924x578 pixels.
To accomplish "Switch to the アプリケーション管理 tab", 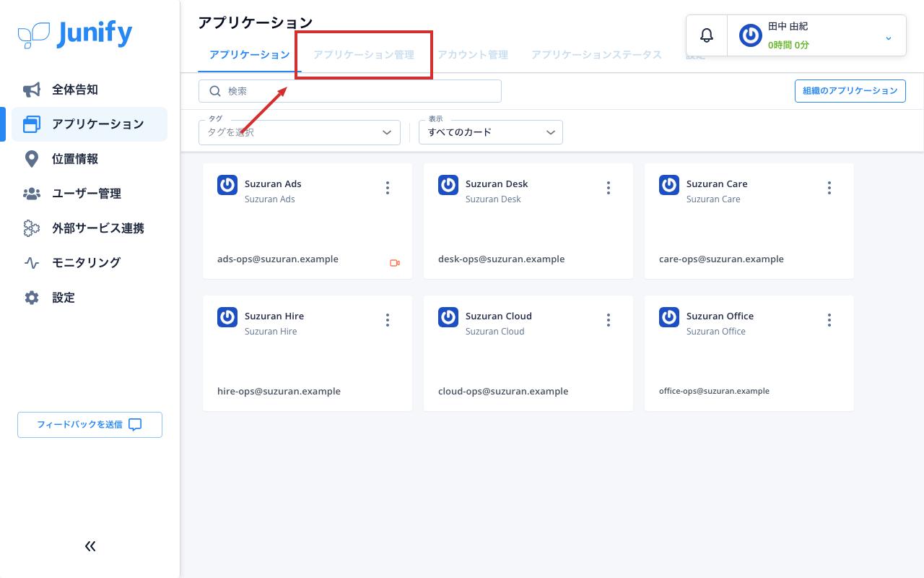I will [364, 55].
